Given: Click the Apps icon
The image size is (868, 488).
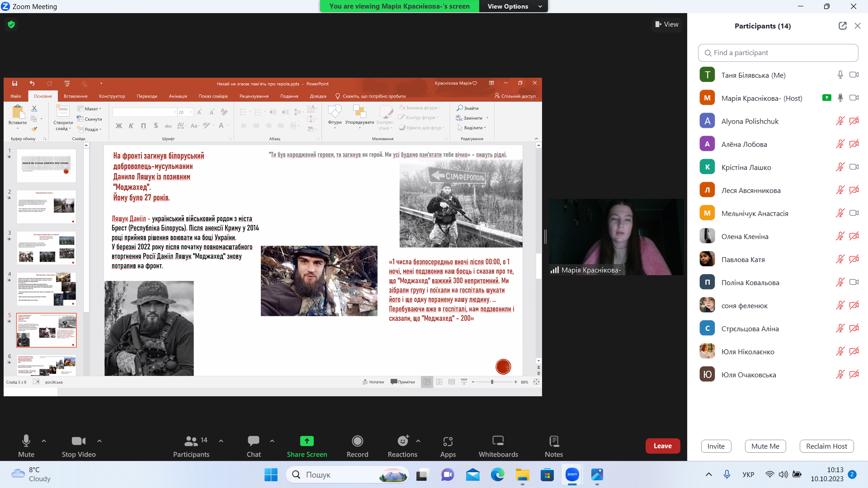Looking at the screenshot, I should 448,441.
